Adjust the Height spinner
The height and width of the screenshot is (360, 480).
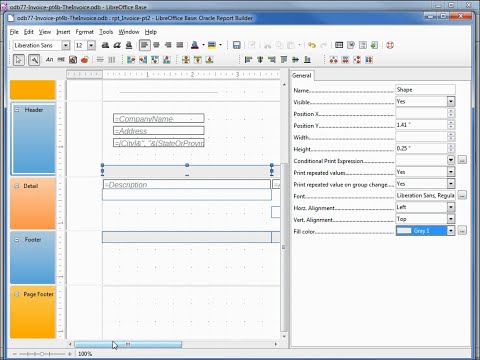tap(451, 148)
